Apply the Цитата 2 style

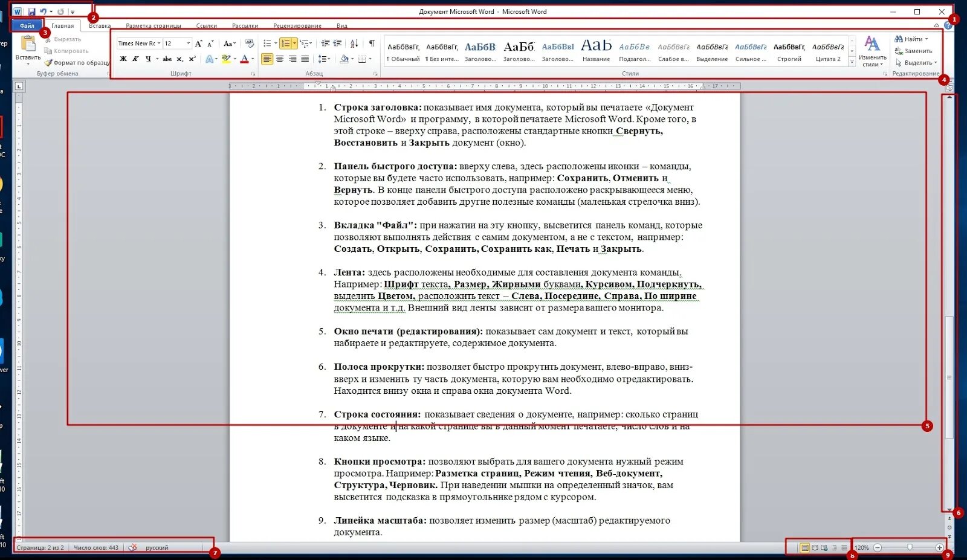click(828, 53)
